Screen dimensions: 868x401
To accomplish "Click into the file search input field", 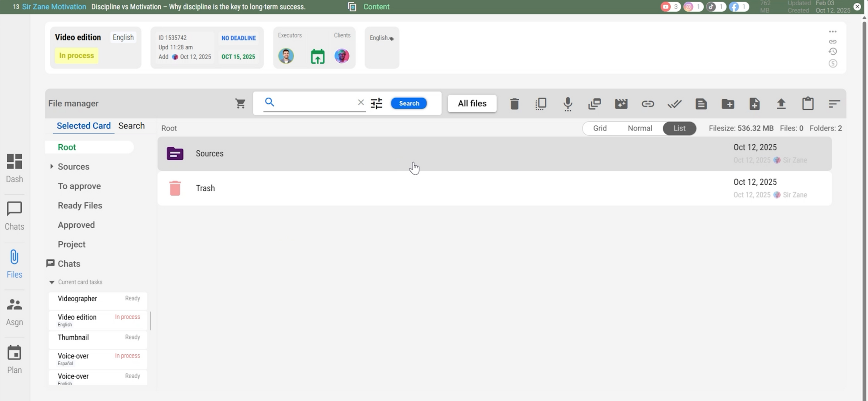I will click(313, 103).
